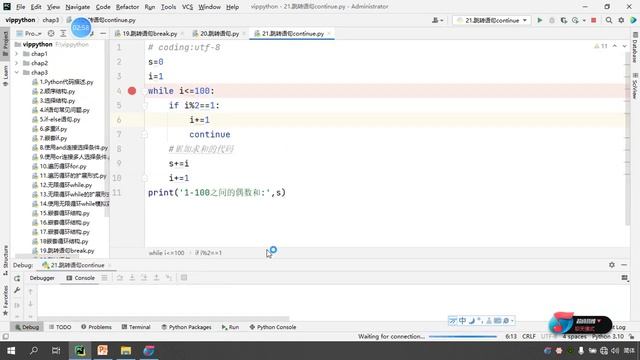Click console horizontal scrollbar

click(x=163, y=318)
